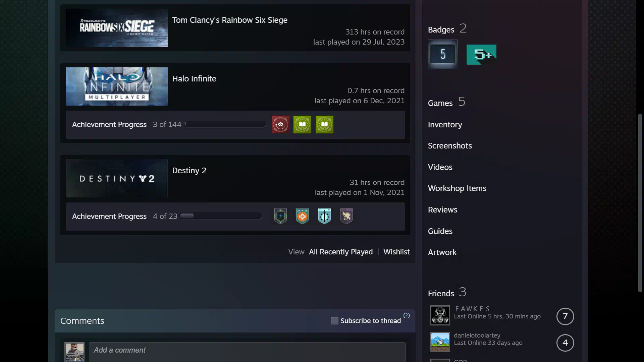Open the Wishlist link
Image resolution: width=644 pixels, height=362 pixels.
tap(396, 252)
